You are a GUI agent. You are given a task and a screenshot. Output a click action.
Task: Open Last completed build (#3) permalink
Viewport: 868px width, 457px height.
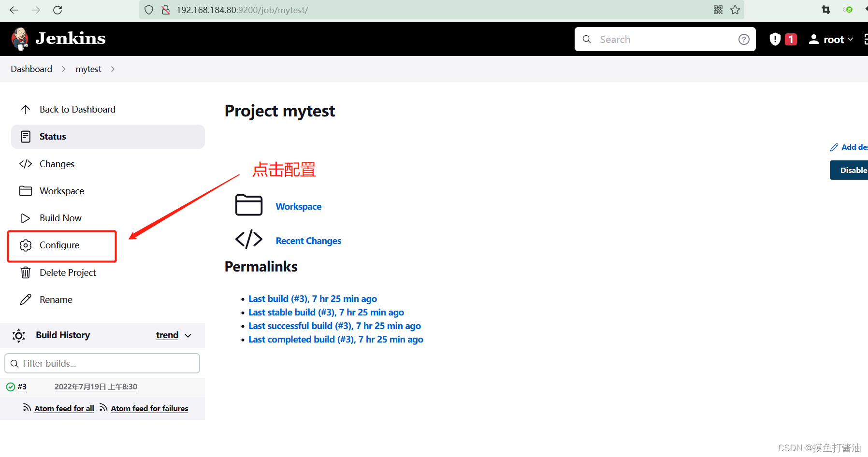[336, 339]
